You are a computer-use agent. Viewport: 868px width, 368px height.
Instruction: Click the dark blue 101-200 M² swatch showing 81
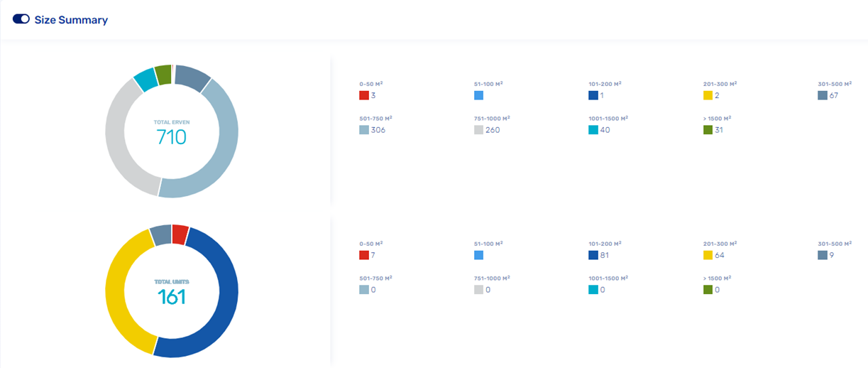point(593,255)
